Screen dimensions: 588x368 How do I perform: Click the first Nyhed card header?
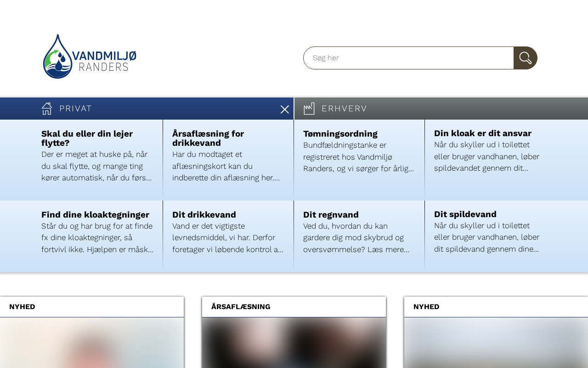tap(92, 307)
